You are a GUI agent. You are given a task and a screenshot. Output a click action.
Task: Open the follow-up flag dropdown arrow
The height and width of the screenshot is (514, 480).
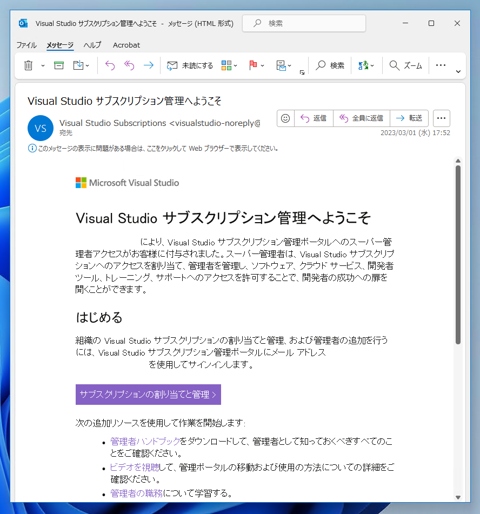click(262, 66)
